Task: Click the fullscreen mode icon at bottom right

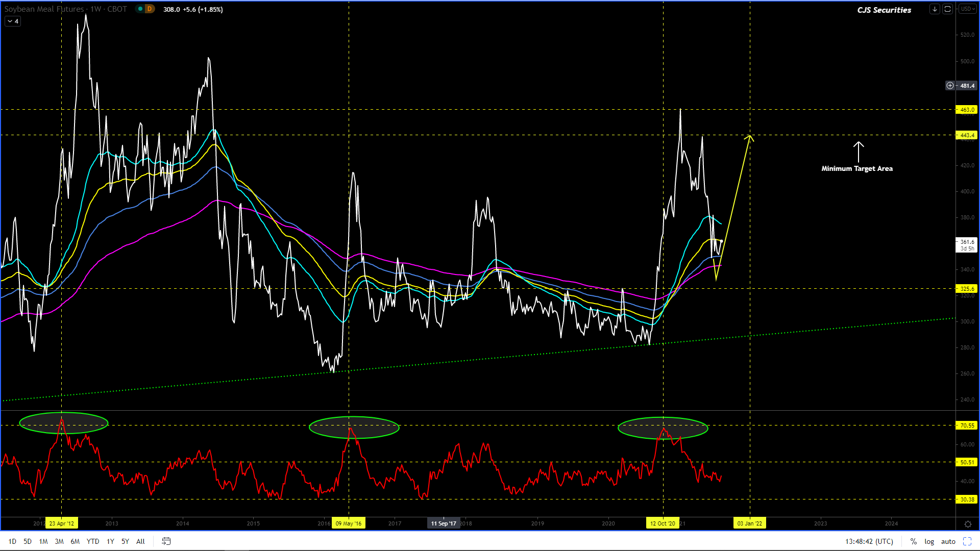Action: [967, 541]
